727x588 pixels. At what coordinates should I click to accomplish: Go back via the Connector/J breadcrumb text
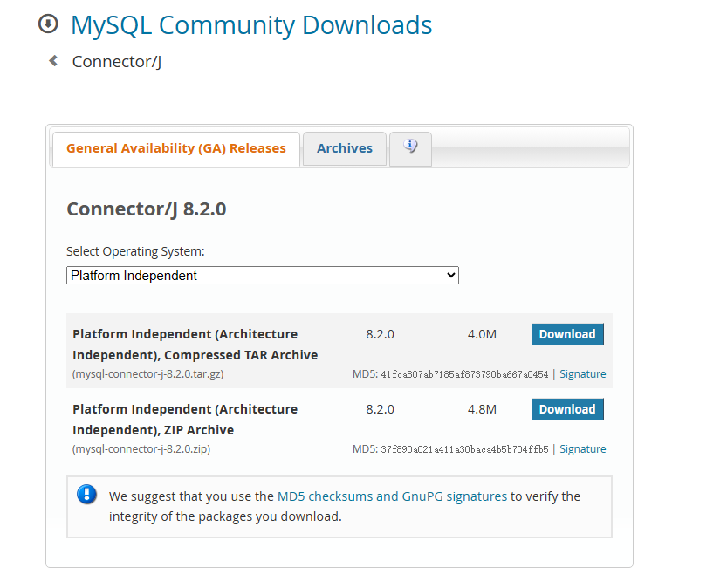click(x=116, y=62)
